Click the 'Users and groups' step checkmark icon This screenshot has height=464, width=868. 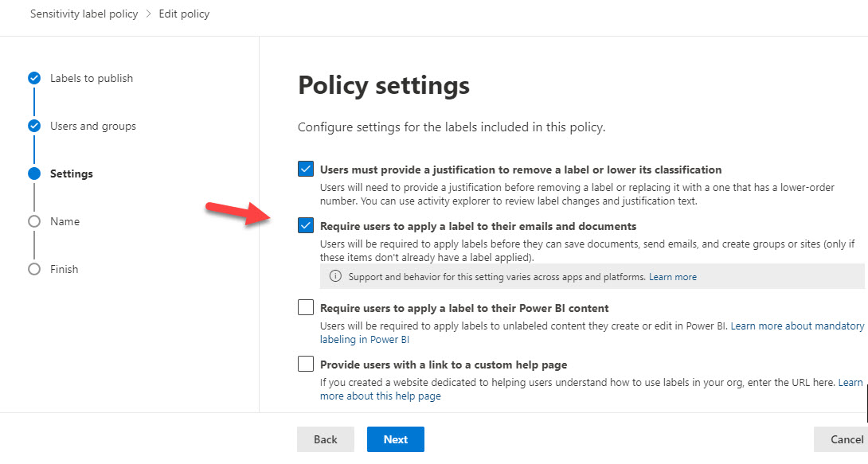(34, 126)
